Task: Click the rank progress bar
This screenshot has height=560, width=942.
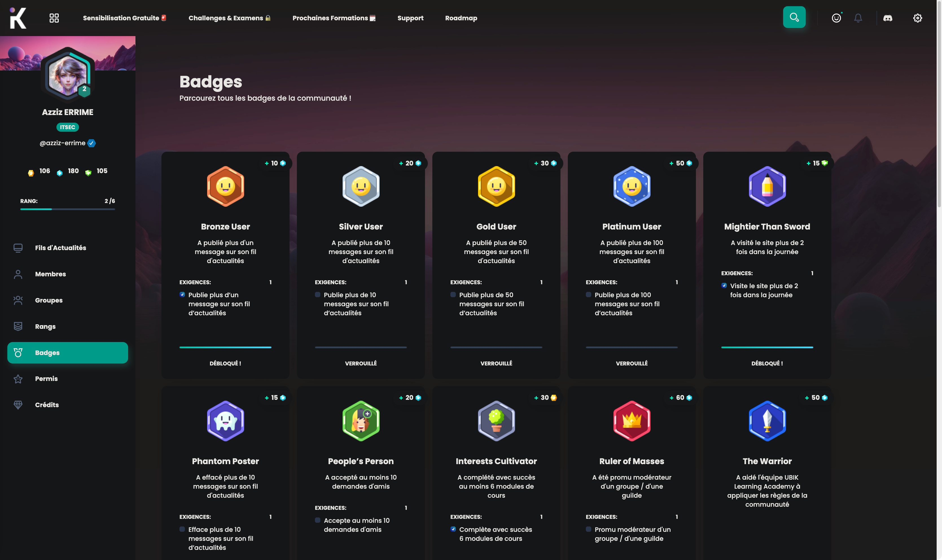Action: click(x=67, y=209)
